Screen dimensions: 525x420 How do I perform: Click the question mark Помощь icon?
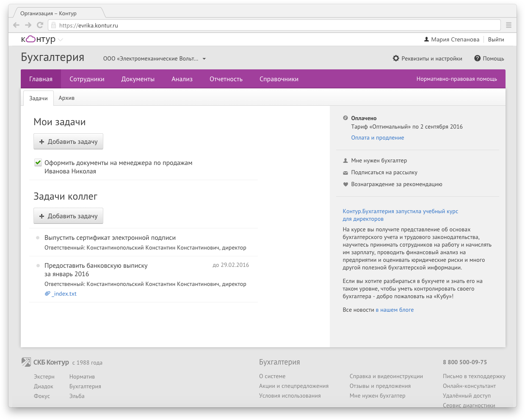pyautogui.click(x=477, y=58)
